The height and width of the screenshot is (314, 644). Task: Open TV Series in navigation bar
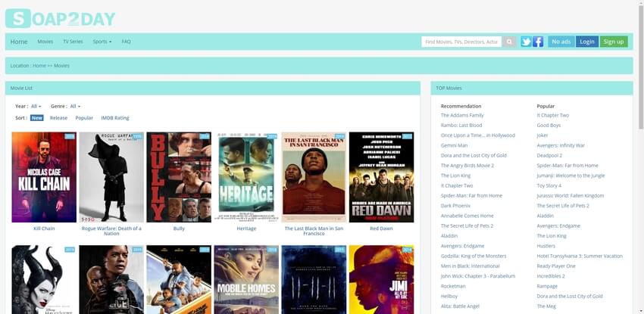[73, 42]
